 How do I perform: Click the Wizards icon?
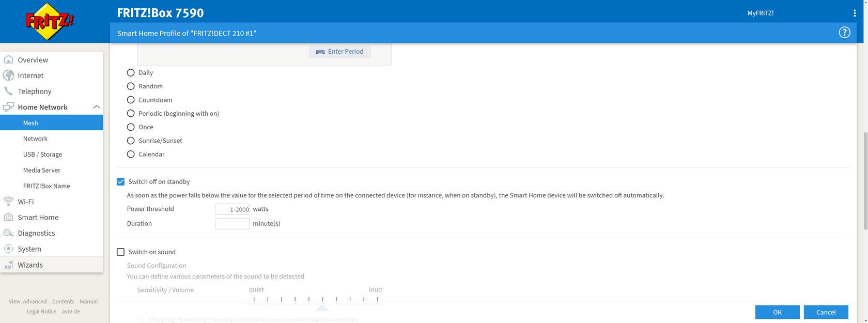tap(8, 265)
